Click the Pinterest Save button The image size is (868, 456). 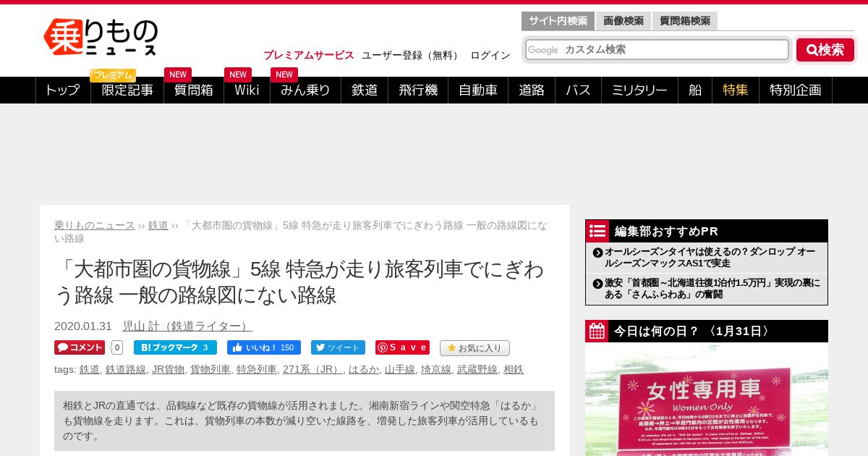[402, 347]
